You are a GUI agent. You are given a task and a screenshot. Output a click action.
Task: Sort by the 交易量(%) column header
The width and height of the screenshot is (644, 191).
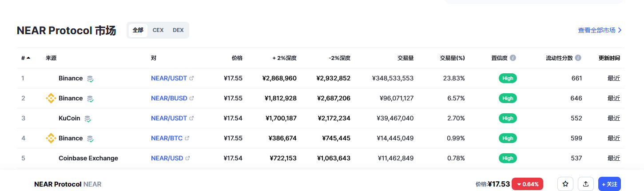tap(452, 58)
